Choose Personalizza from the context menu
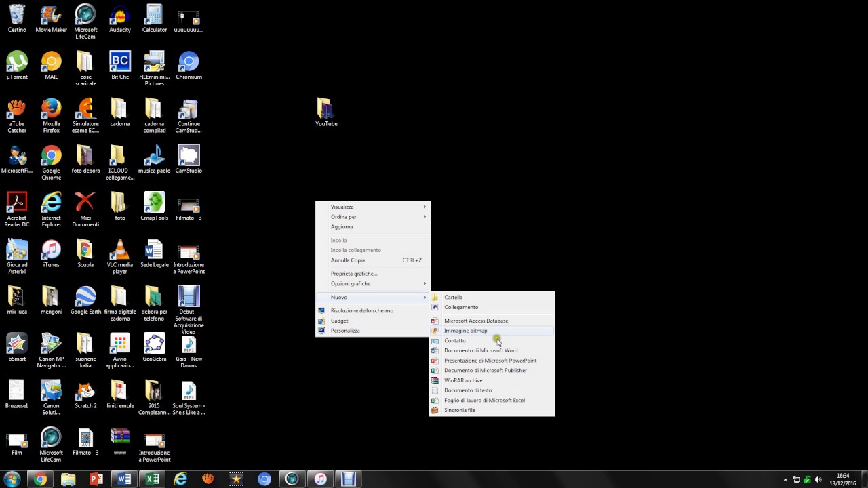The width and height of the screenshot is (868, 488). click(x=373, y=331)
